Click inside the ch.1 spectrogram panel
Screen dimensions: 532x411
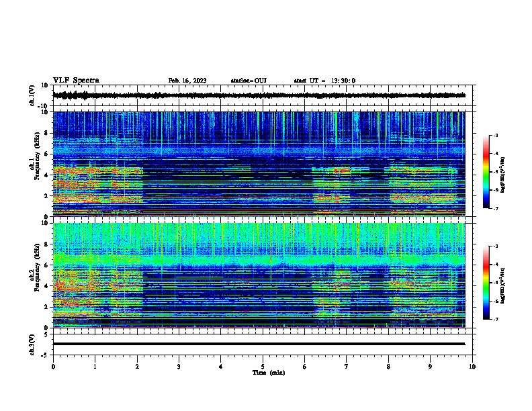(259, 164)
